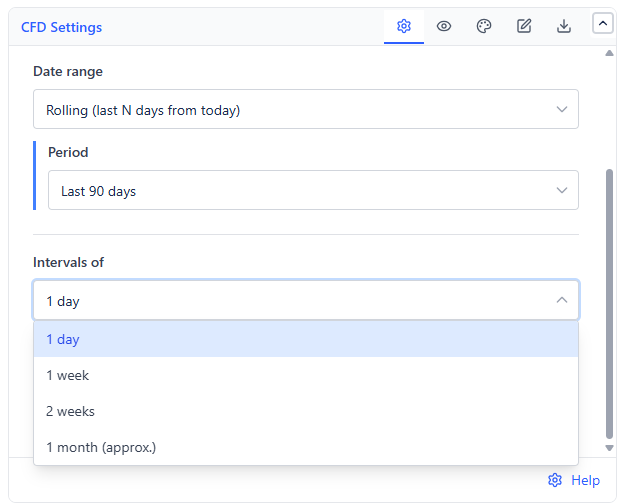Choose 1 month (approx.) interval
This screenshot has height=503, width=621.
coord(306,447)
